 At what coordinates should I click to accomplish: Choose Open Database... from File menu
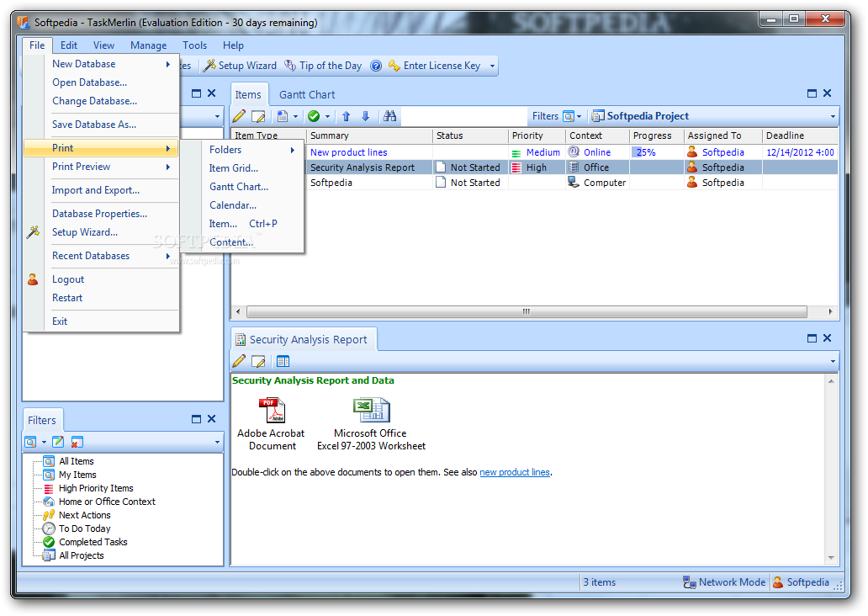(101, 82)
